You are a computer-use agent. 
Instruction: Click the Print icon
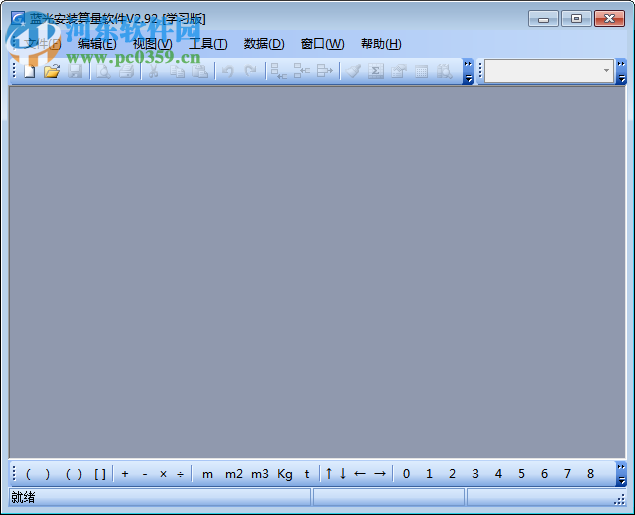(126, 71)
